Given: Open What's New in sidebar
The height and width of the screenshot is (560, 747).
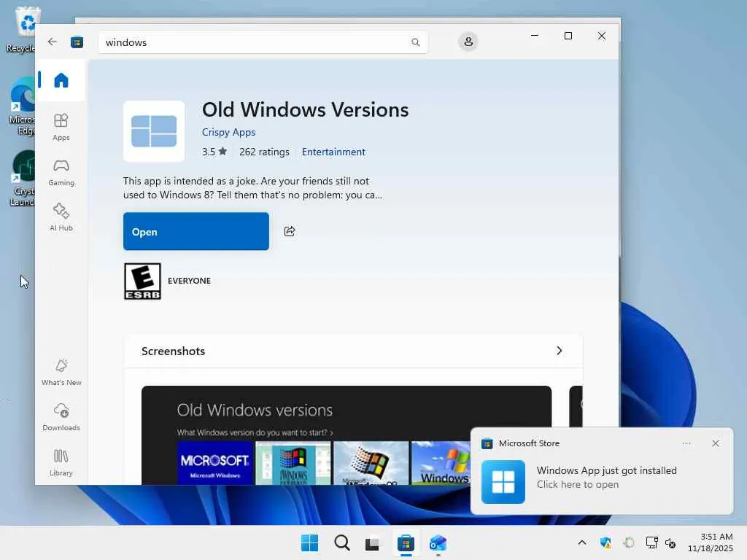Looking at the screenshot, I should [x=61, y=372].
